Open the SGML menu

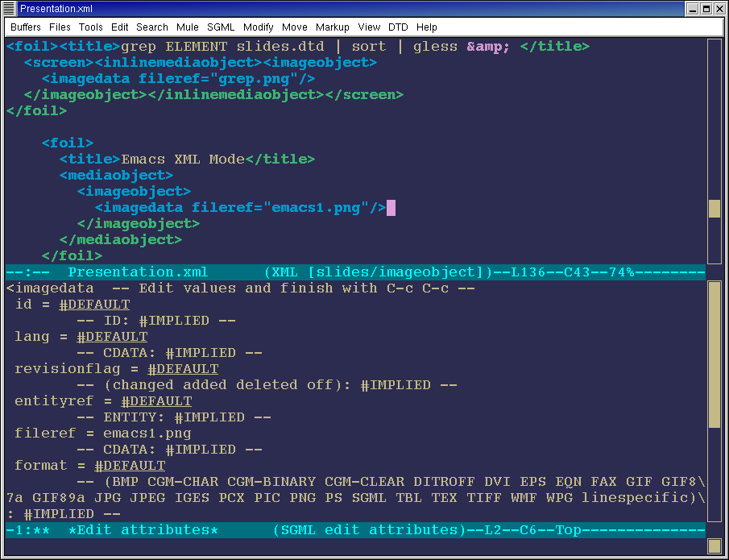pos(221,27)
